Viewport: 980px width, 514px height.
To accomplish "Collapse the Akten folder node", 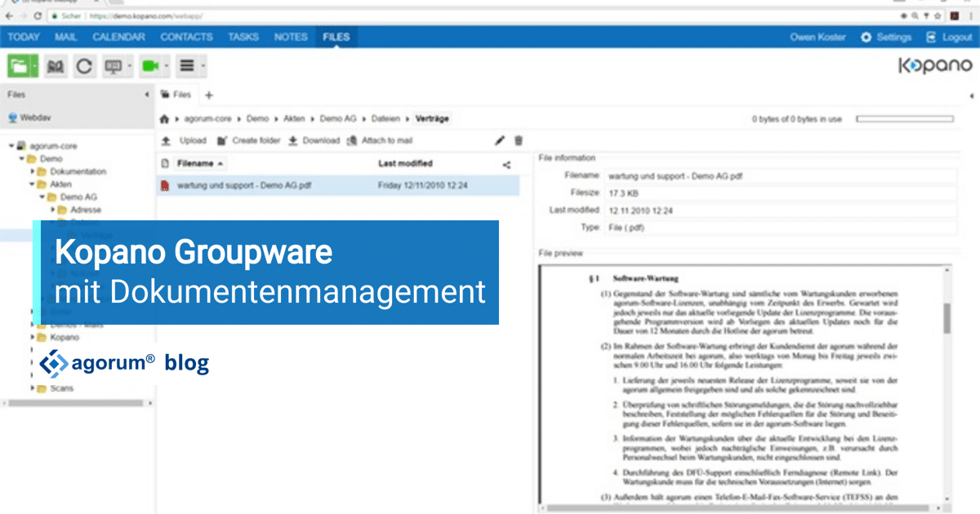I will coord(32,184).
